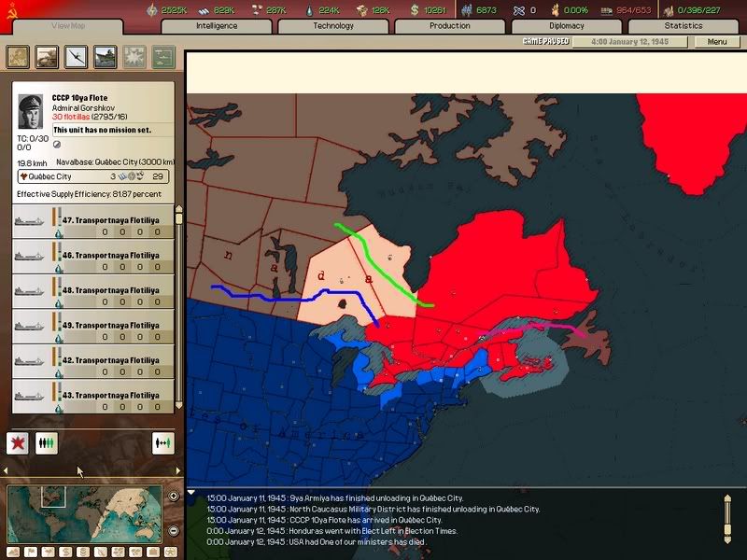Image resolution: width=747 pixels, height=560 pixels.
Task: Click the minimap zoom in plus icon
Action: click(x=174, y=497)
